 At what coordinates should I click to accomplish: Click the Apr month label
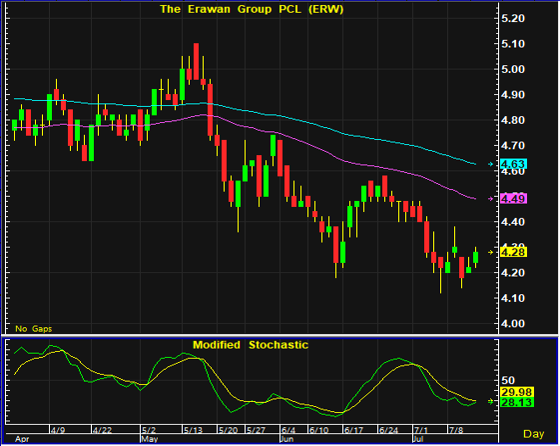22,439
